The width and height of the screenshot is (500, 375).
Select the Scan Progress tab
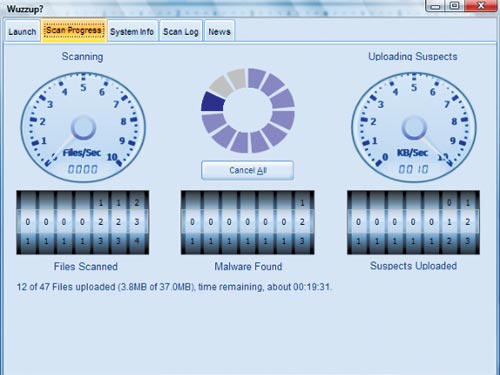(74, 30)
